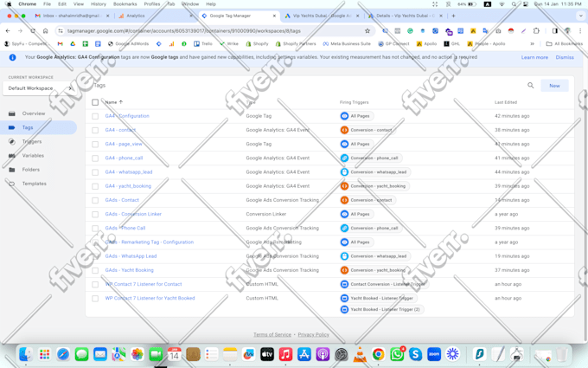Open the tab search dropdown in Chrome
The height and width of the screenshot is (368, 588).
(580, 16)
